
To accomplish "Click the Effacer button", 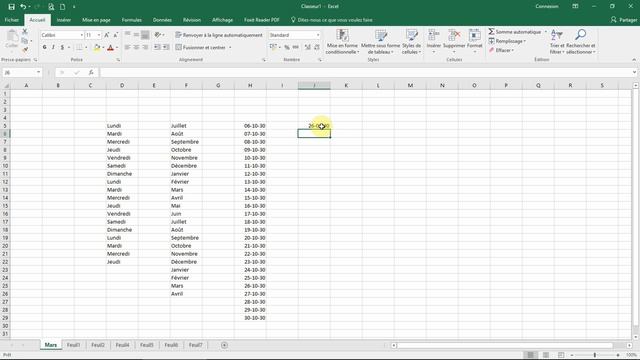I will click(x=501, y=50).
